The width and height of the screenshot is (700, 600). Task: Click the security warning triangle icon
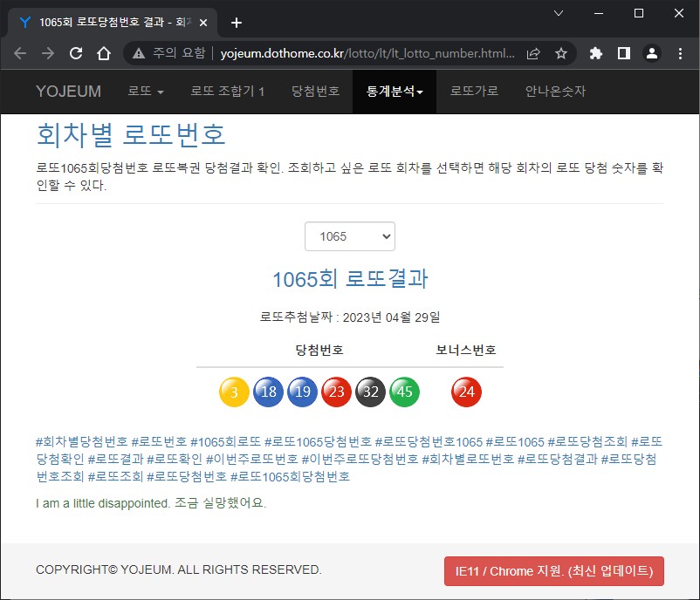[139, 53]
